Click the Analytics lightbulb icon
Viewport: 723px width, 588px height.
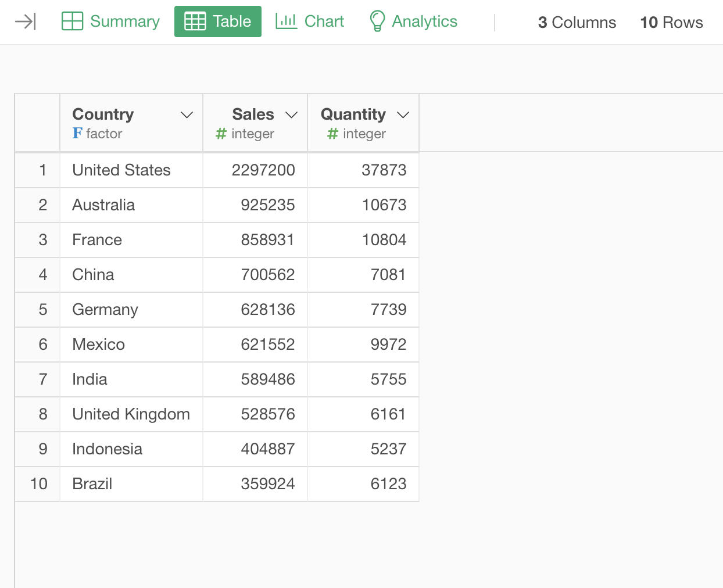point(378,21)
